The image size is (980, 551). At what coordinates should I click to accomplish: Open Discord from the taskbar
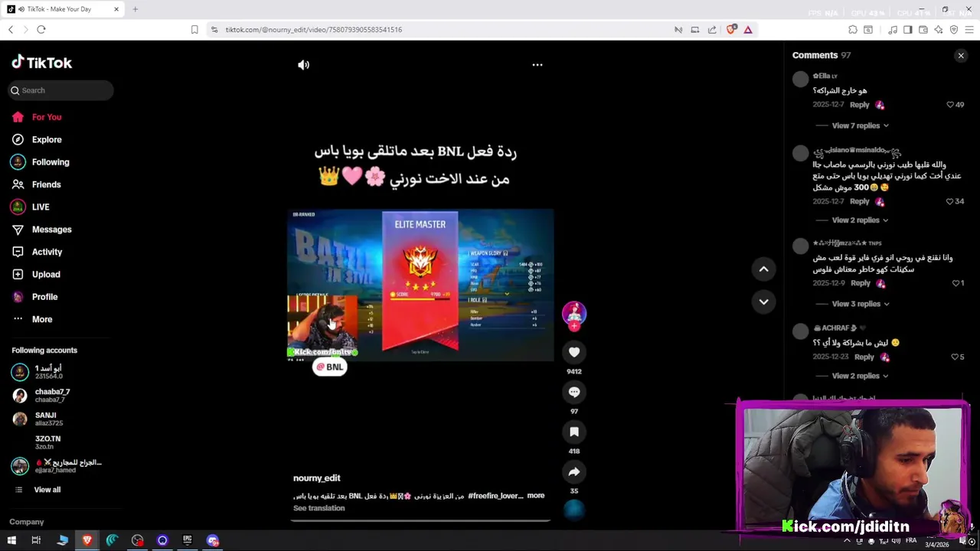point(213,540)
